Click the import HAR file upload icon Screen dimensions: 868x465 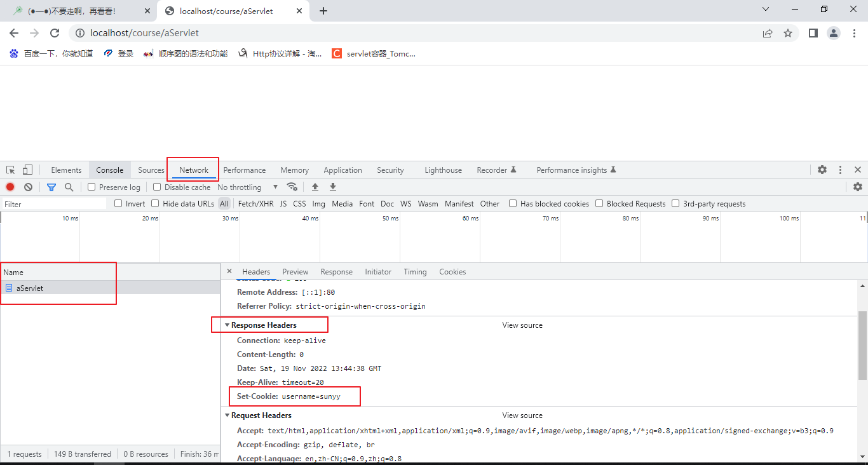pyautogui.click(x=315, y=187)
